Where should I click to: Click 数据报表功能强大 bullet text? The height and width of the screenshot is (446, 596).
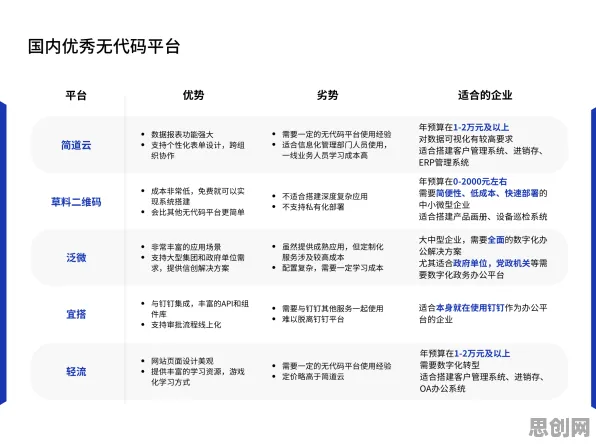pos(182,135)
